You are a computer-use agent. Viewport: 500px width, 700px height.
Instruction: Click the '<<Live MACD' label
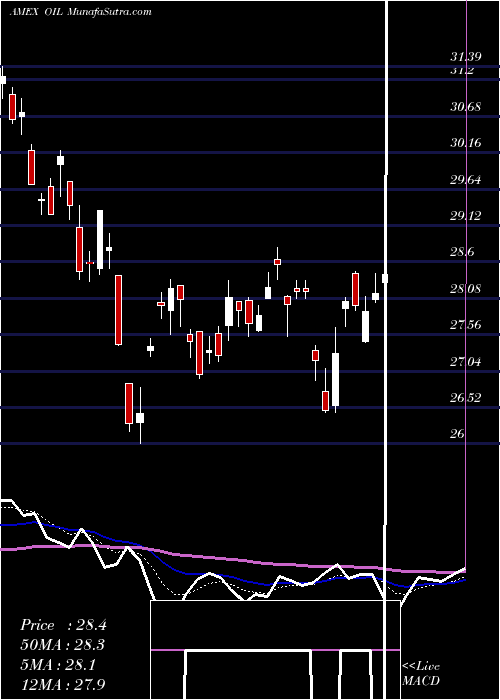421,674
